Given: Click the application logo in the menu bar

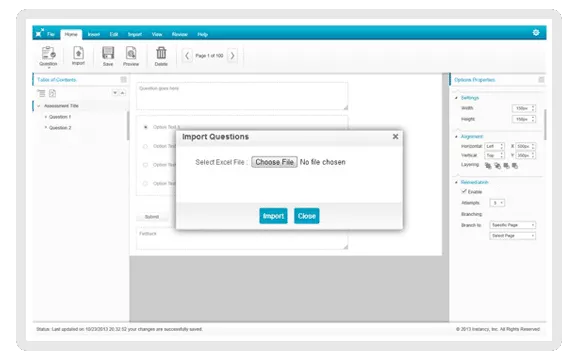Looking at the screenshot, I should point(40,33).
